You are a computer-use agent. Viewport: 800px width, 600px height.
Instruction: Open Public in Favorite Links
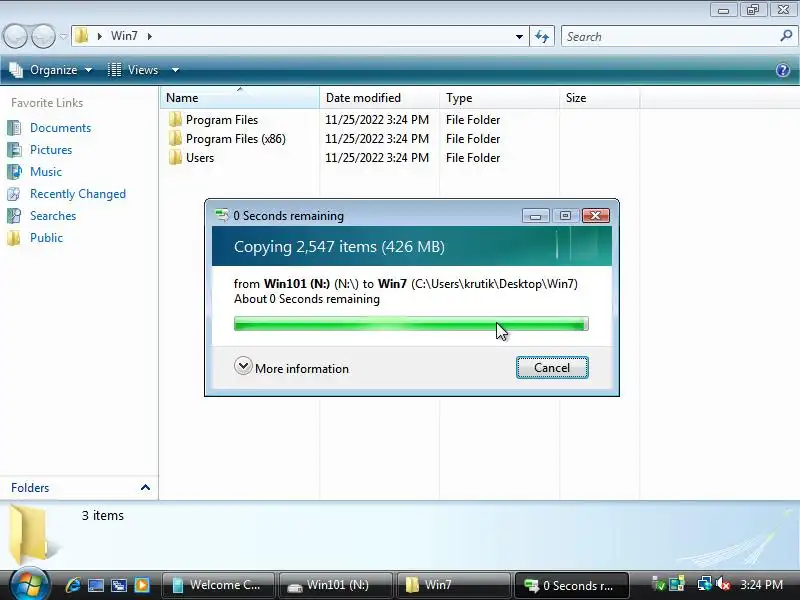[x=46, y=238]
